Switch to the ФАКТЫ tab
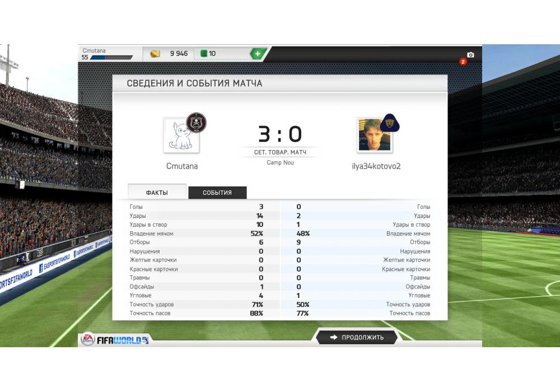Viewport: 560px width, 392px height. [157, 192]
